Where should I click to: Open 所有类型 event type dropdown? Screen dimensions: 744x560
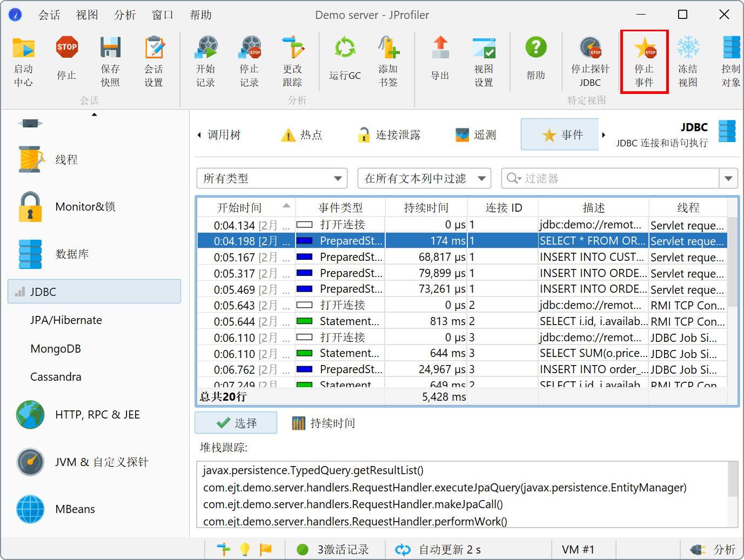[272, 178]
